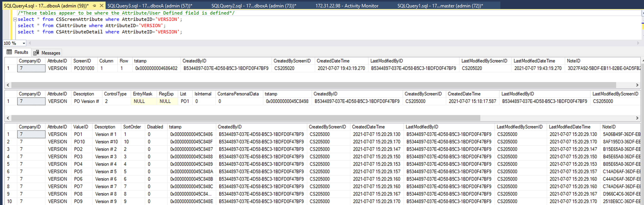Image resolution: width=644 pixels, height=205 pixels.
Task: Select the PO1 cell under List
Action: click(185, 101)
